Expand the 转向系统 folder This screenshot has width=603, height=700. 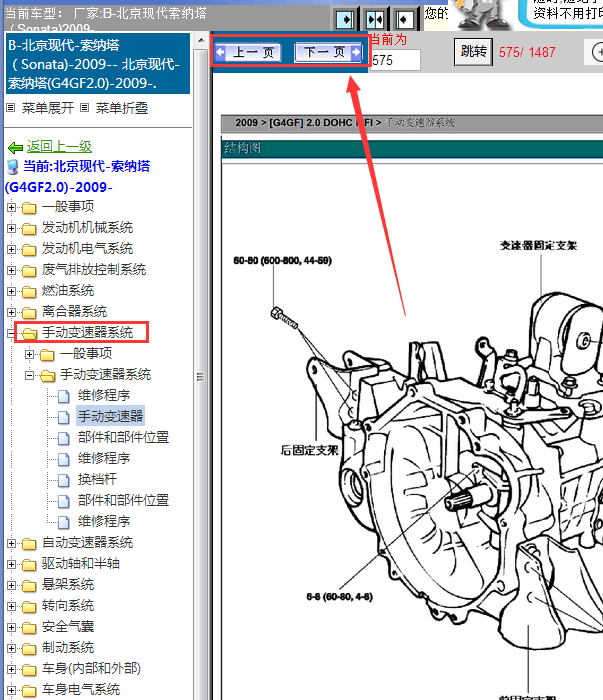pyautogui.click(x=12, y=606)
